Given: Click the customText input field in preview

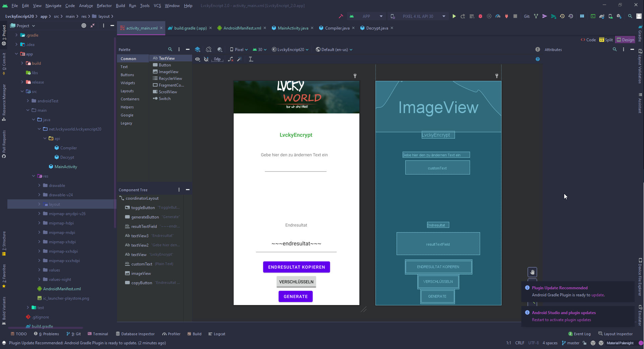Looking at the screenshot, I should pos(295,167).
